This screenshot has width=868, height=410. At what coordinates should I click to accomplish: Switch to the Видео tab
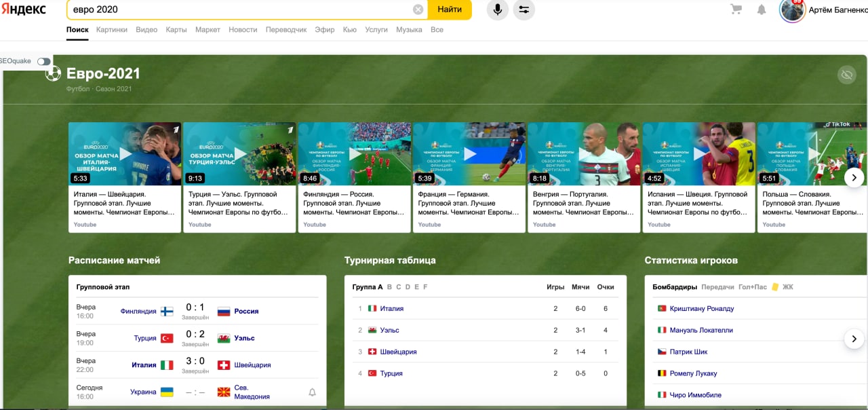coord(146,30)
